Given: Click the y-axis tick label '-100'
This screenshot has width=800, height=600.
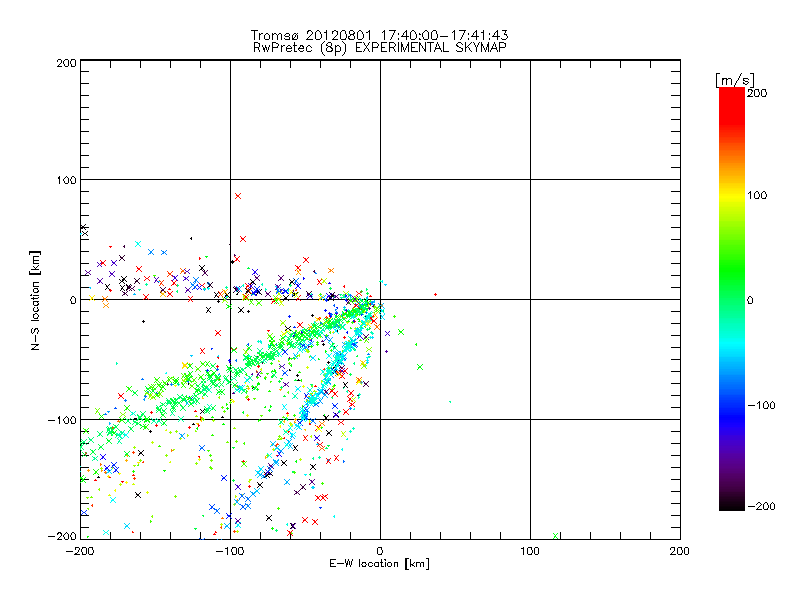Looking at the screenshot, I should tap(62, 420).
